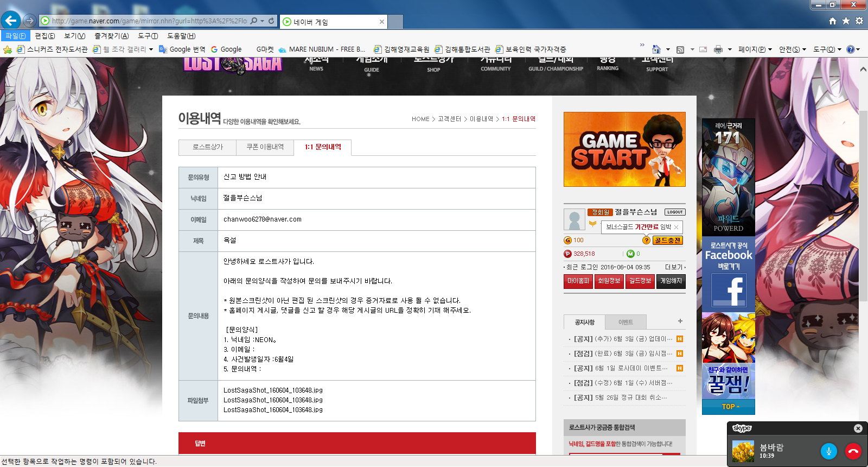Click the HOME breadcrumb link
Image resolution: width=868 pixels, height=467 pixels.
[420, 119]
